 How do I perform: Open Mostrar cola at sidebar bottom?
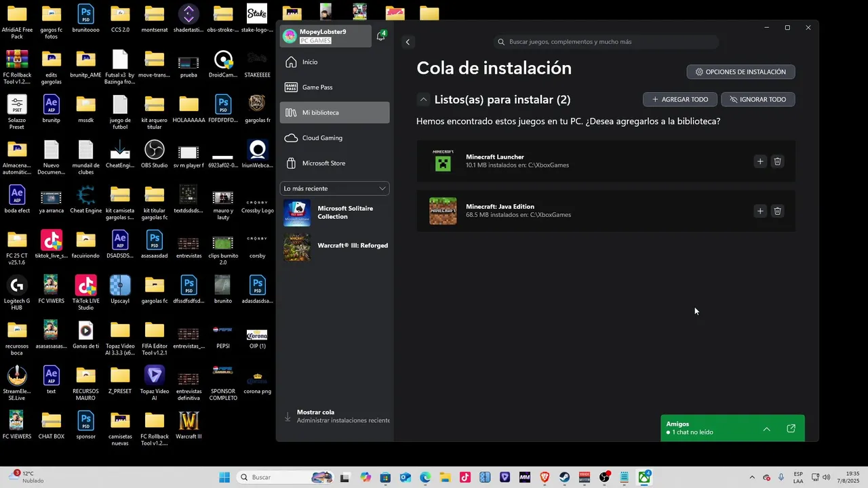pyautogui.click(x=335, y=416)
